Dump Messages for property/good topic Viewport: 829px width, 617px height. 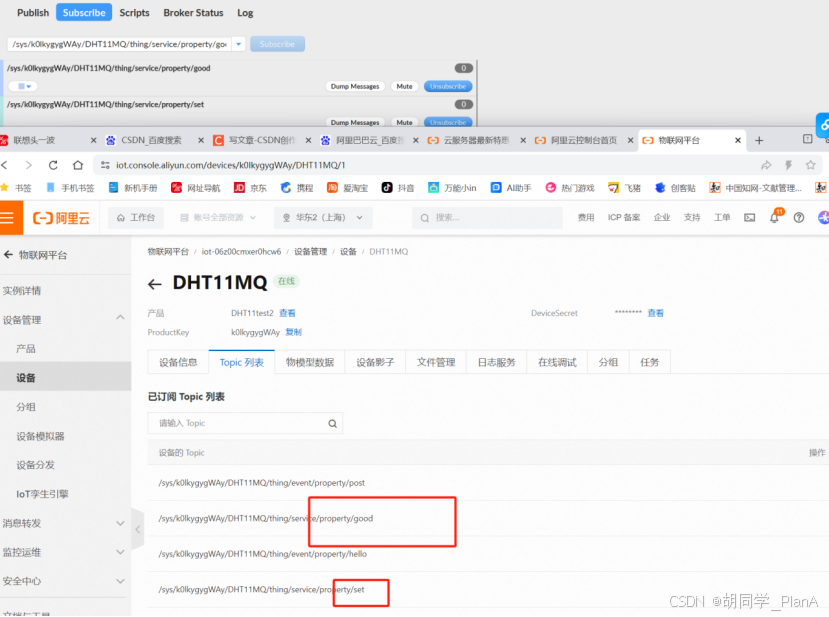tap(355, 86)
